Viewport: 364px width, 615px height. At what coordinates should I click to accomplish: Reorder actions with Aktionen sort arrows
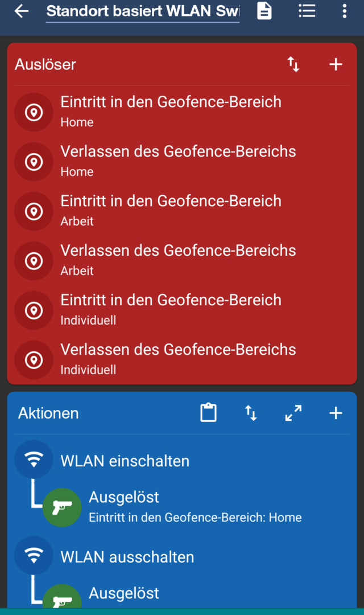click(251, 413)
